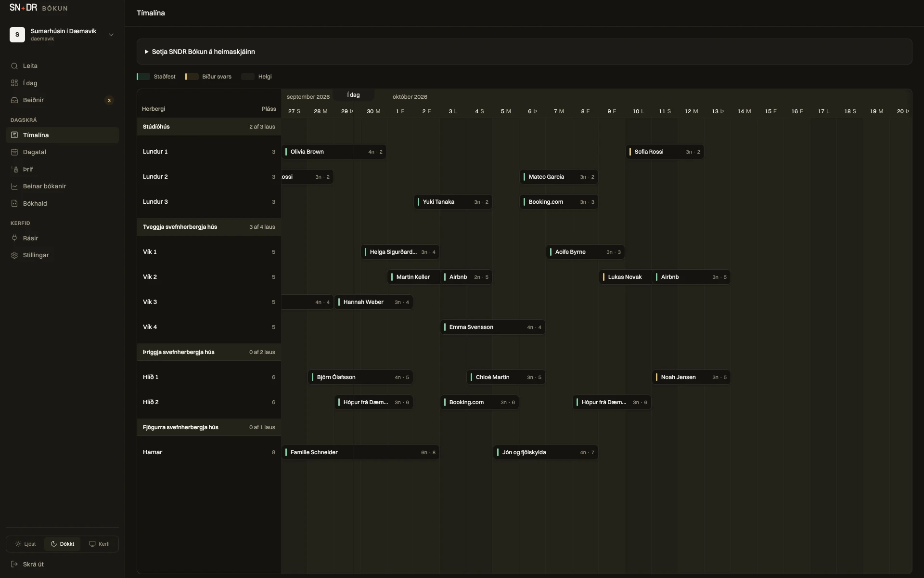Open the Tímalína menu item

click(x=62, y=135)
